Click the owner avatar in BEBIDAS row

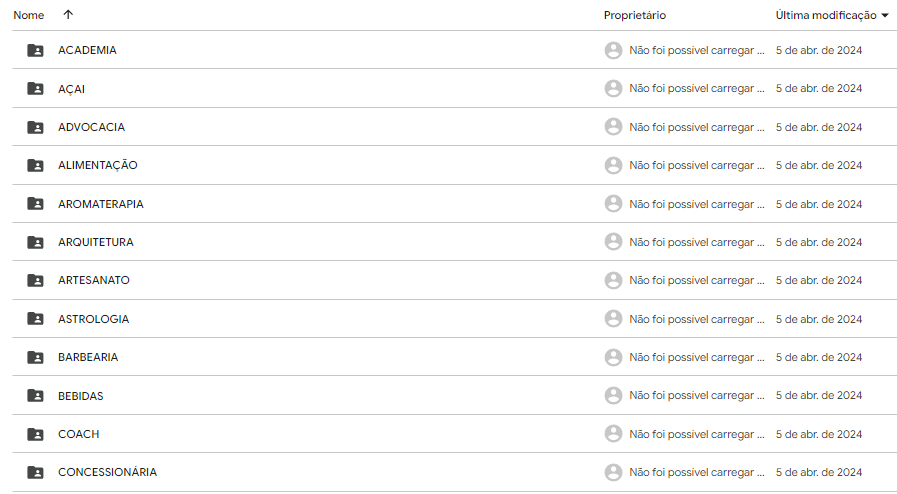point(613,396)
